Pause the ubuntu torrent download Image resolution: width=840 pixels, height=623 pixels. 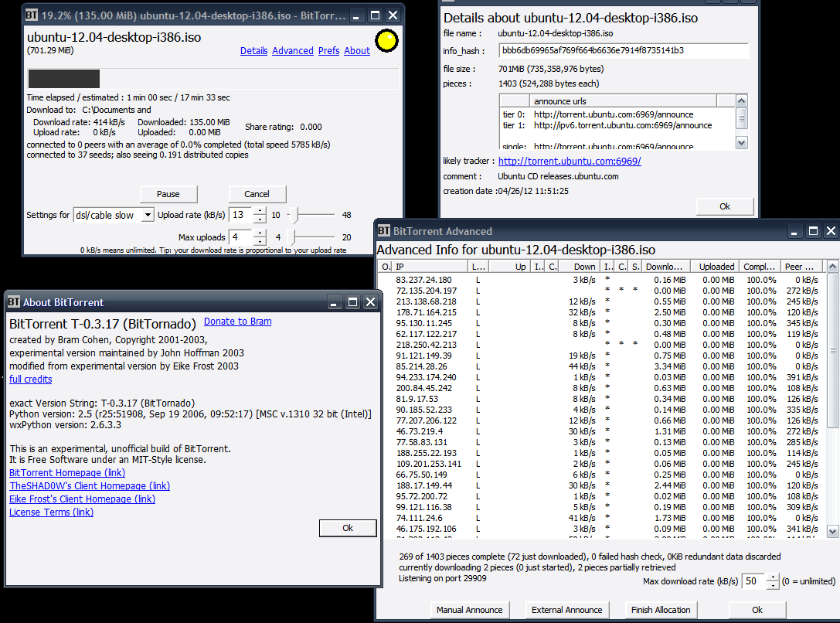coord(168,194)
